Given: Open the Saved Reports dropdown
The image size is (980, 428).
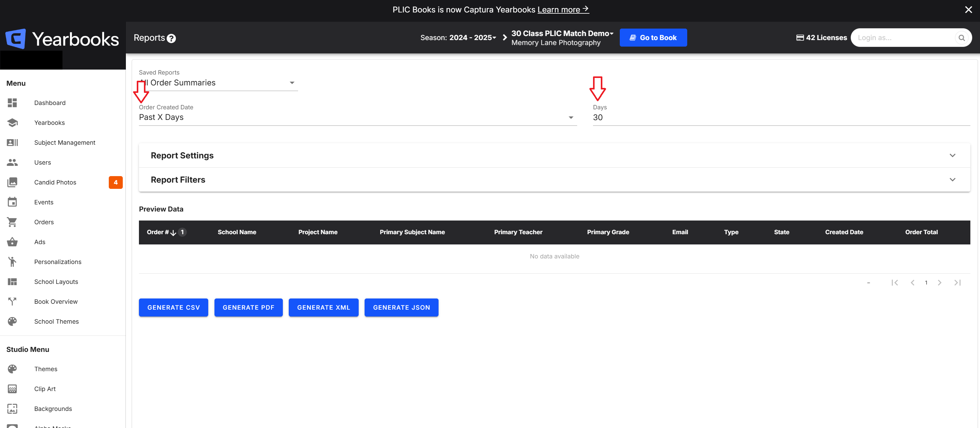Looking at the screenshot, I should click(219, 83).
